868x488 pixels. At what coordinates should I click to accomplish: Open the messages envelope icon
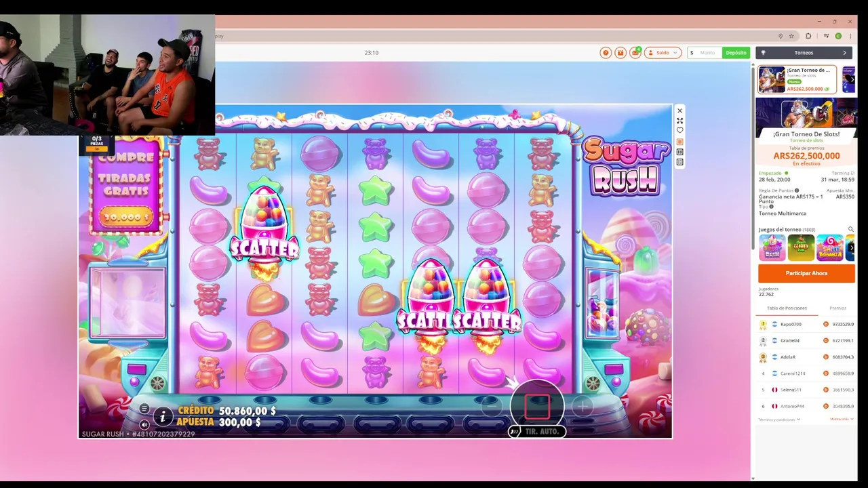(635, 53)
